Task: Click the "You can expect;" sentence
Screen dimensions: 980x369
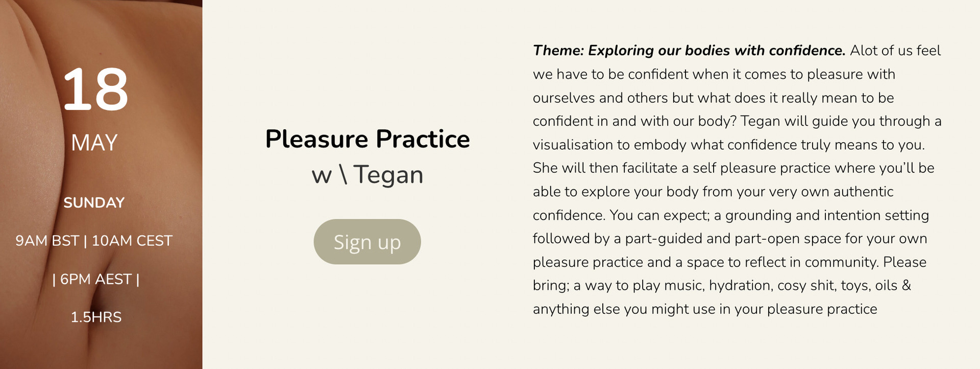Action: [x=659, y=215]
